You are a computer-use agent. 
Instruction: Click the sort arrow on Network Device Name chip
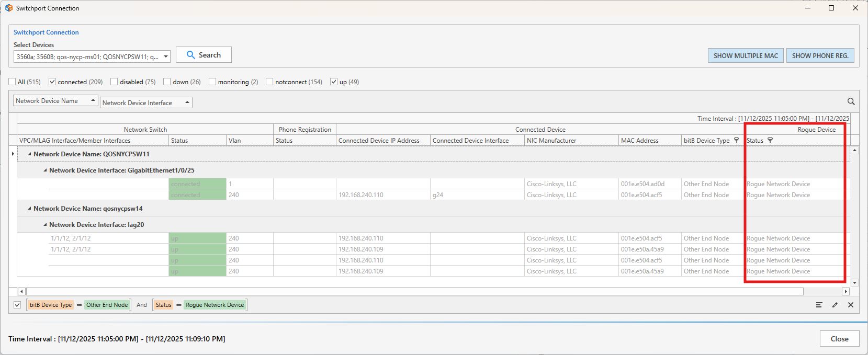click(93, 100)
